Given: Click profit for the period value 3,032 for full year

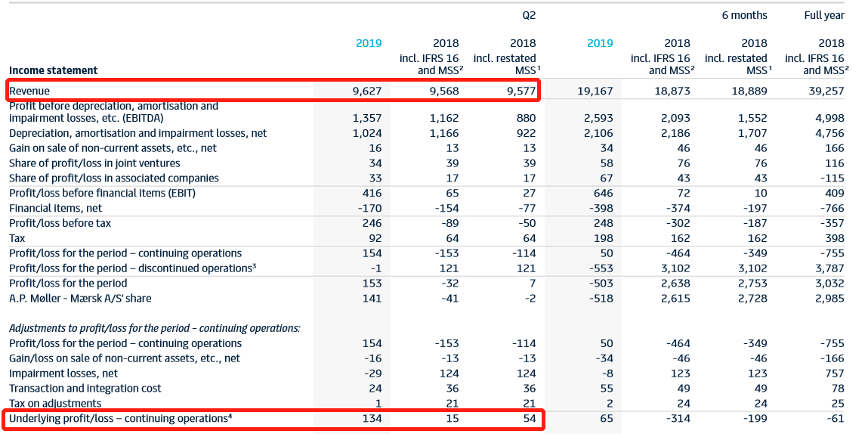Looking at the screenshot, I should [x=829, y=284].
